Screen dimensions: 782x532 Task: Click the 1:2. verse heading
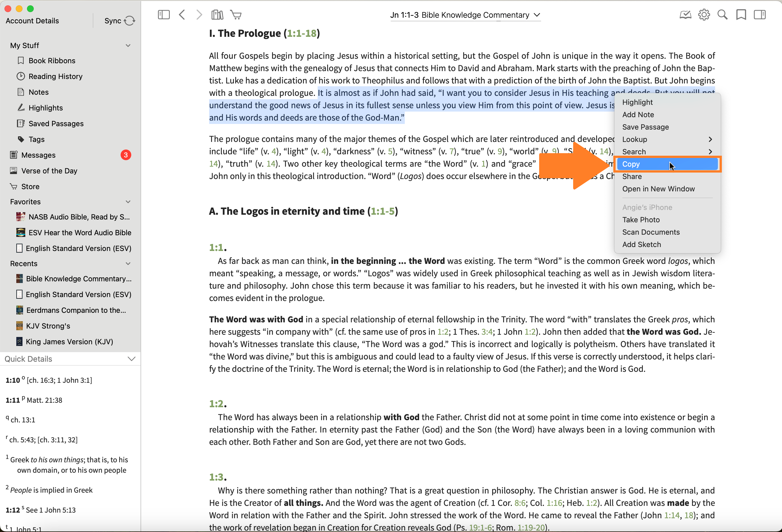218,404
